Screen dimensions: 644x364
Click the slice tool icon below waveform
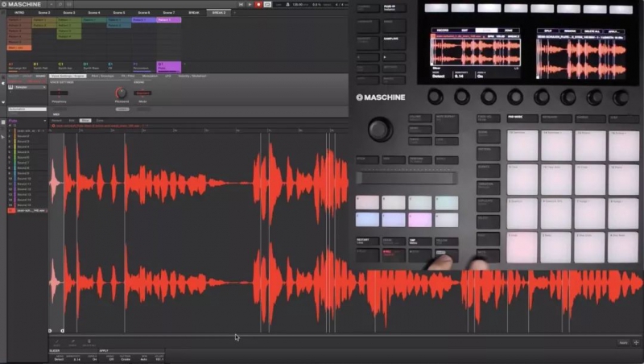56,342
